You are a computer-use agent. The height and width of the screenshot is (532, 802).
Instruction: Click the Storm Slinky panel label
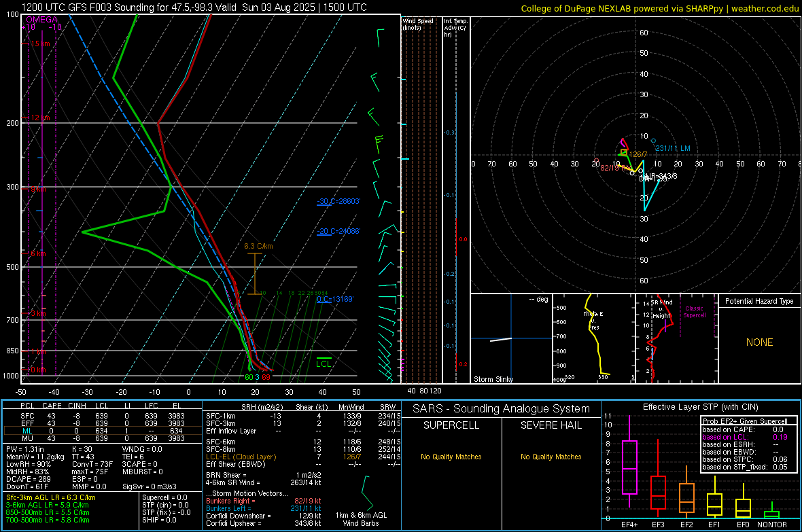click(493, 379)
